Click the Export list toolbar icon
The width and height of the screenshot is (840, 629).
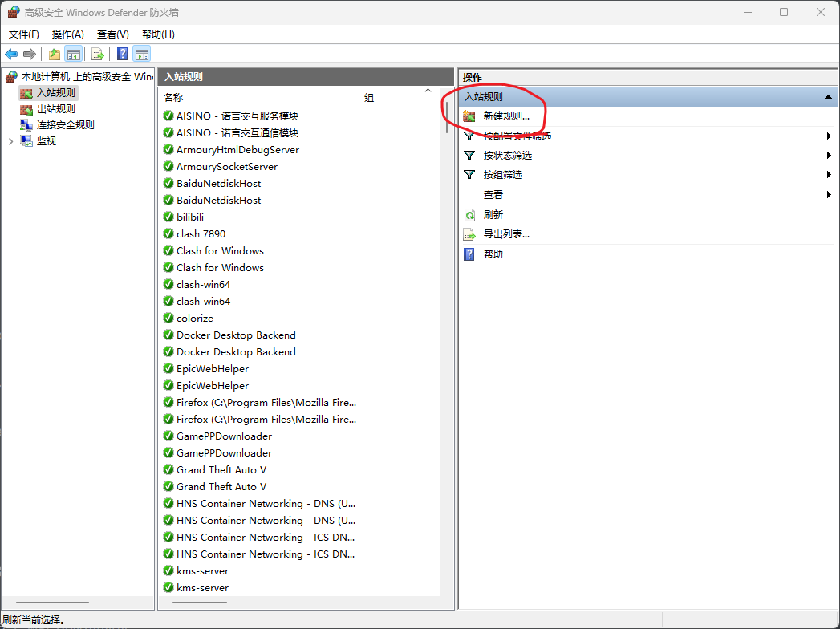pos(98,54)
